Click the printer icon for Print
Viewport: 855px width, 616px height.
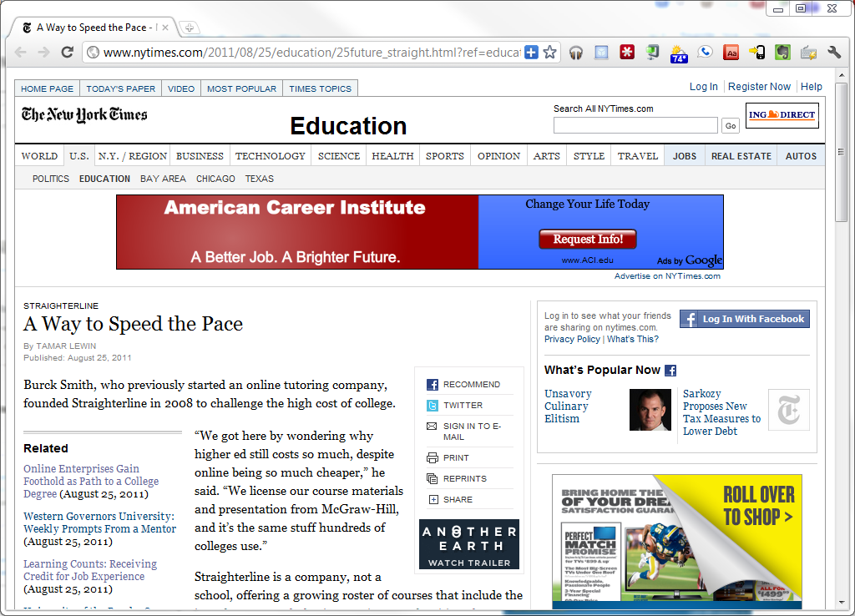(x=433, y=458)
